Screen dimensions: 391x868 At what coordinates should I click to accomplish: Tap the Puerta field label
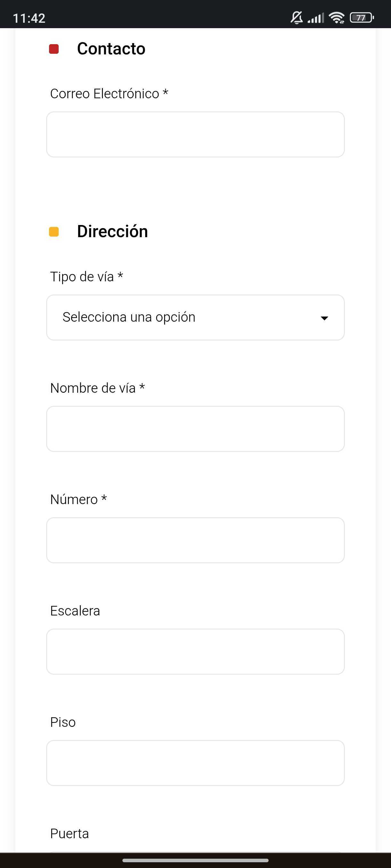point(70,834)
